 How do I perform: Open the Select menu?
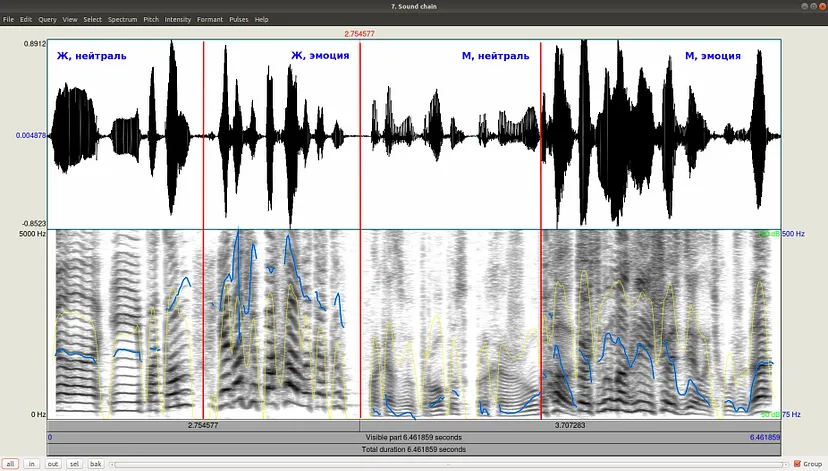coord(92,20)
